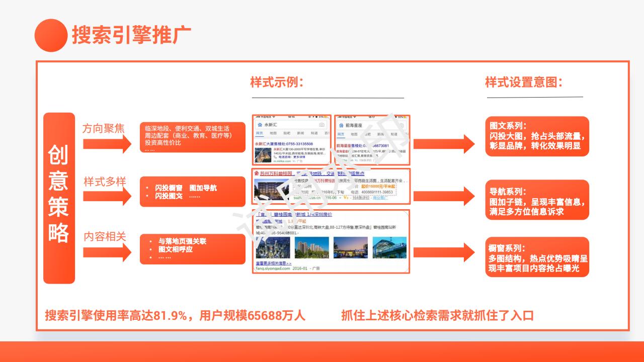This screenshot has width=644, height=362.
Task: Click the arrow pointing to 图文系列 box
Action: click(444, 144)
